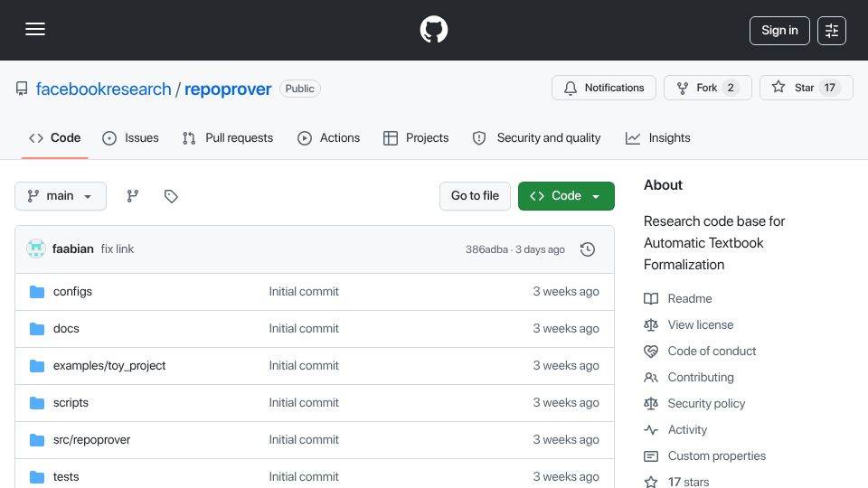
Task: Click the Sign in button
Action: pos(779,31)
